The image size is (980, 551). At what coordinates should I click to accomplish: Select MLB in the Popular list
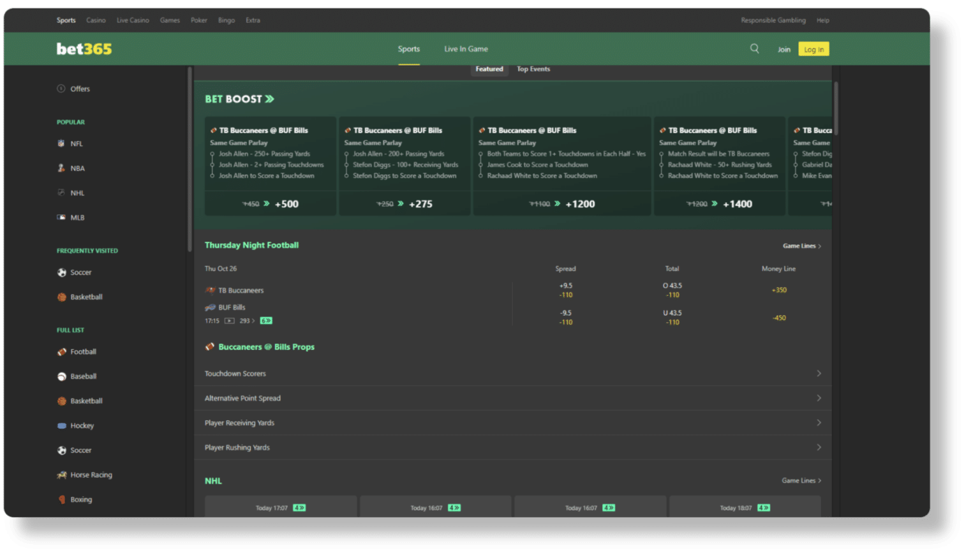[77, 217]
